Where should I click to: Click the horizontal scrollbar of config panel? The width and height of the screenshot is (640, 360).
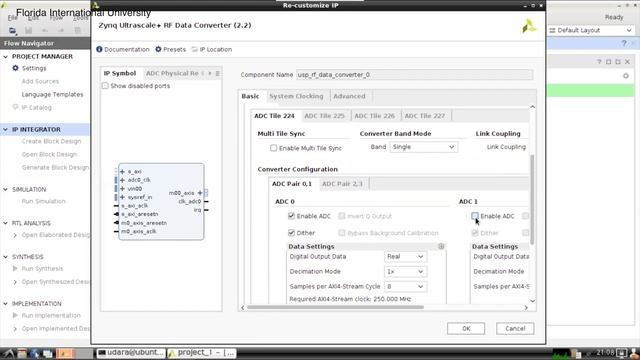[x=336, y=307]
